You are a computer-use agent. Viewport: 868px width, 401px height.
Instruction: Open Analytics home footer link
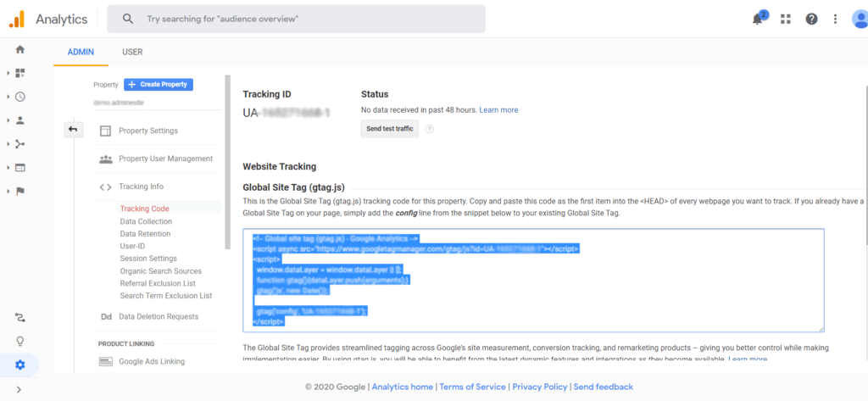pos(403,387)
